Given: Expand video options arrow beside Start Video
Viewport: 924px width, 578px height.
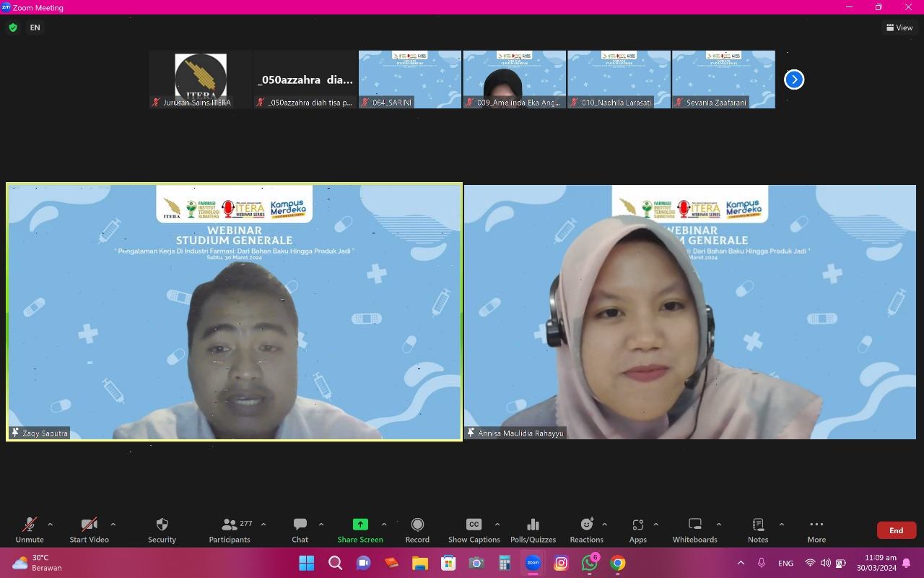Looking at the screenshot, I should 113,525.
